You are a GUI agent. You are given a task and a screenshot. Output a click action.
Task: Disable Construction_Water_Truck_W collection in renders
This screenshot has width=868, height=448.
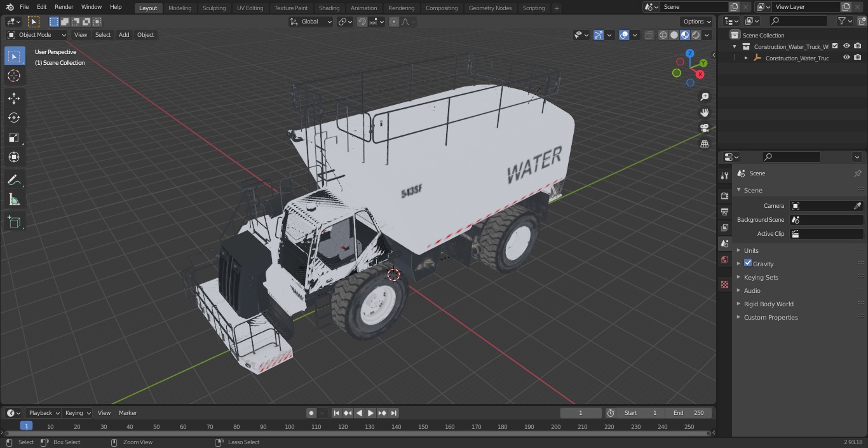tap(858, 46)
